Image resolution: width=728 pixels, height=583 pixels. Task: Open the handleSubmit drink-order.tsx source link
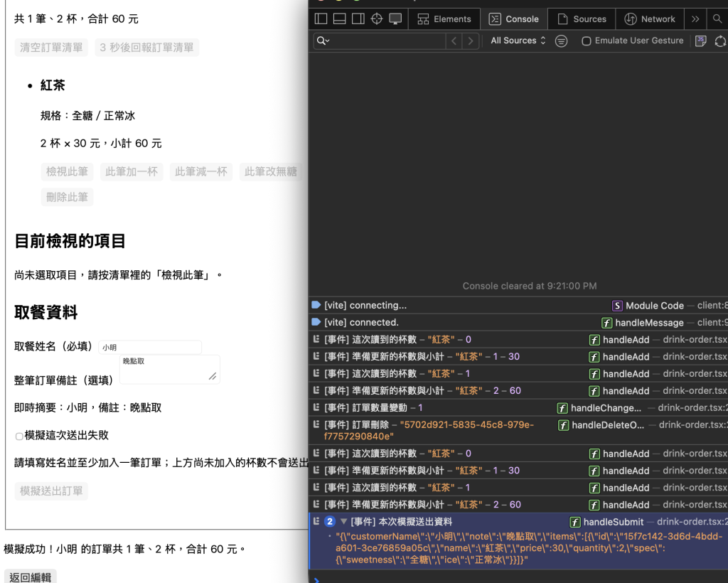(x=692, y=522)
